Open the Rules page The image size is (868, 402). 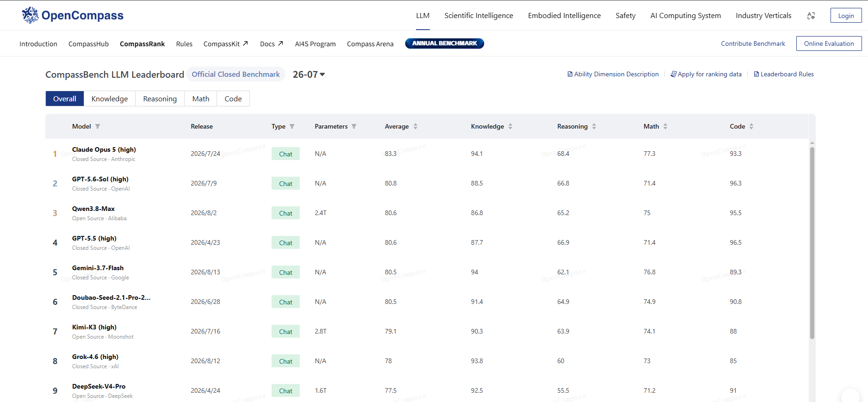pos(184,44)
